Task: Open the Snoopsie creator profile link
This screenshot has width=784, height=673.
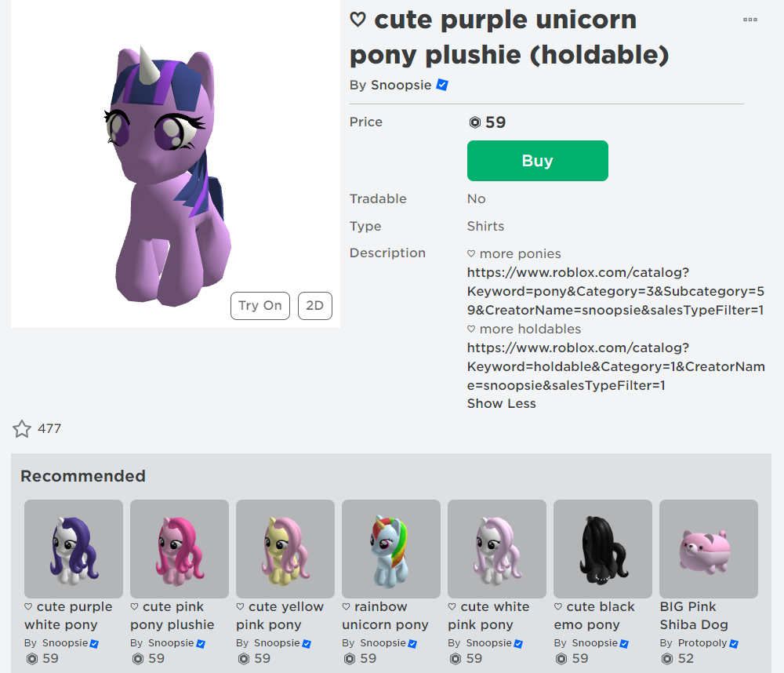Action: click(401, 85)
